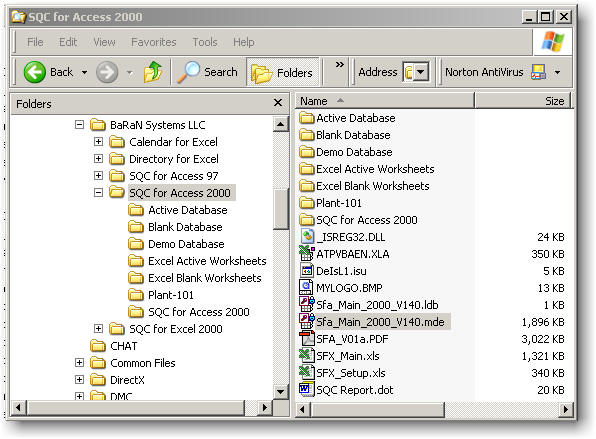This screenshot has height=439, width=596.
Task: Sort files by the Size column header
Action: [523, 101]
